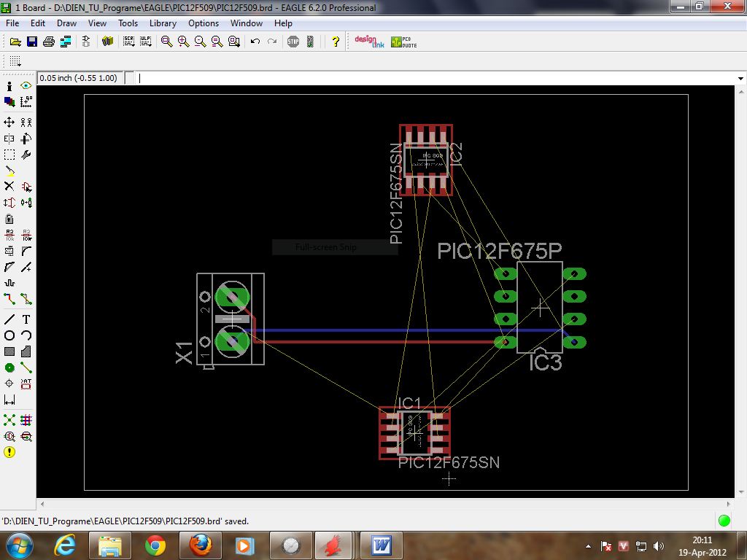Open the Errors warning icon
Image resolution: width=747 pixels, height=560 pixels.
pos(9,452)
